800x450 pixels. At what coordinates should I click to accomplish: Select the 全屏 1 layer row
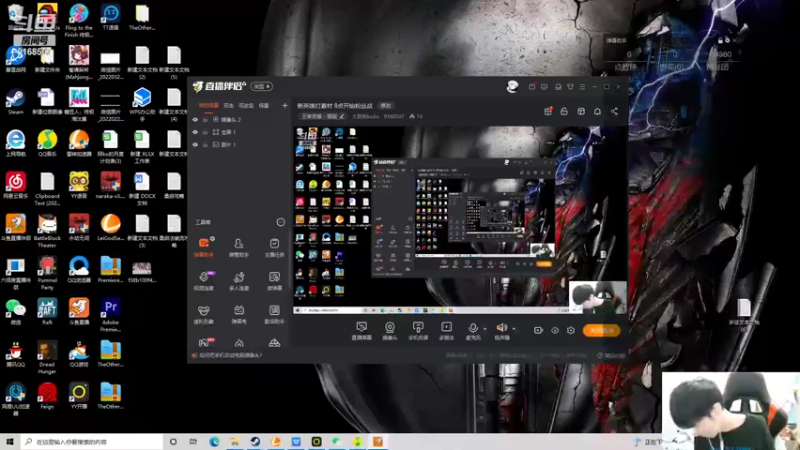[x=240, y=132]
